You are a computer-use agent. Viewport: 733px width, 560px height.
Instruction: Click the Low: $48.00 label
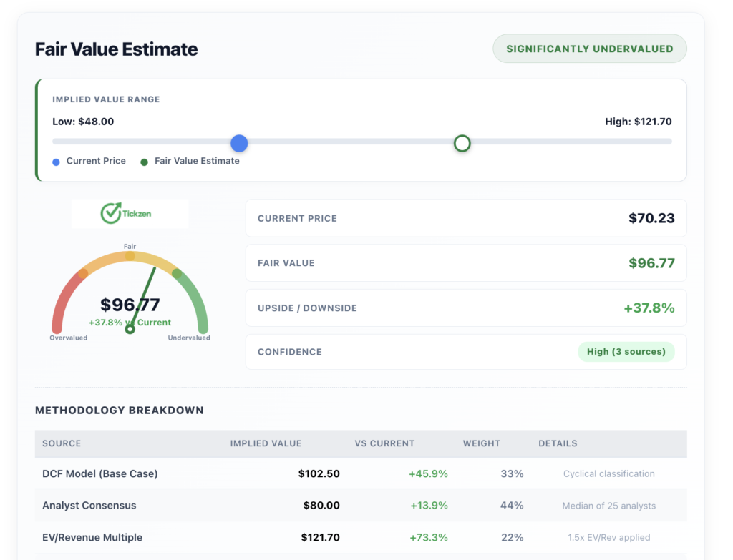tap(83, 122)
